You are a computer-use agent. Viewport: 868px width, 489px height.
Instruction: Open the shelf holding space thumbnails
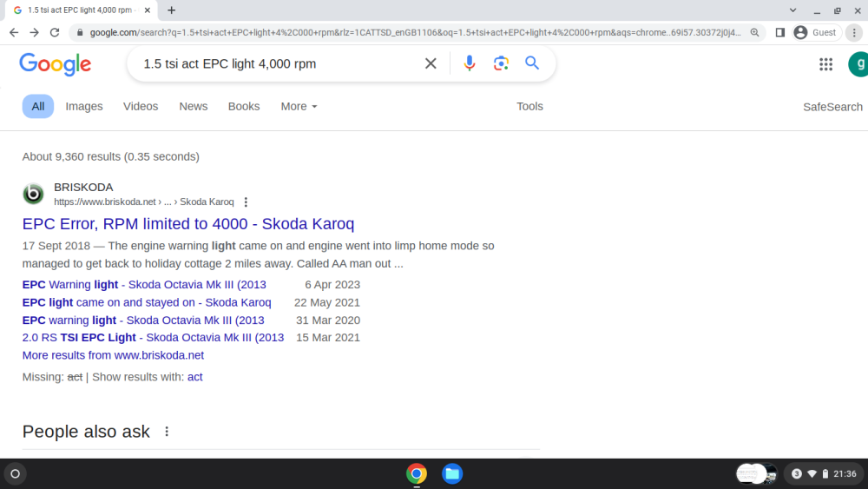756,473
